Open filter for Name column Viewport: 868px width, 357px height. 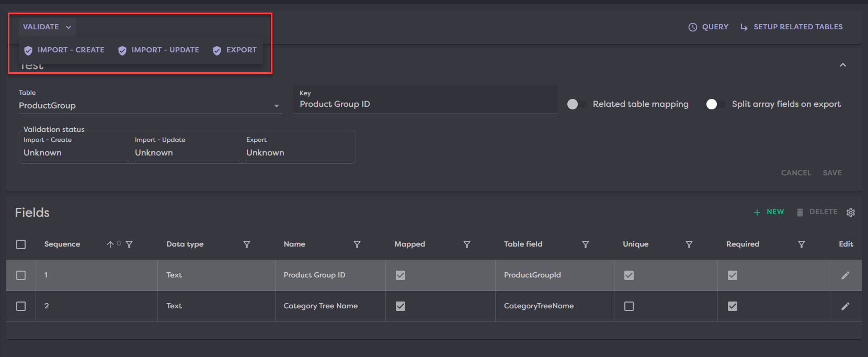pyautogui.click(x=357, y=244)
